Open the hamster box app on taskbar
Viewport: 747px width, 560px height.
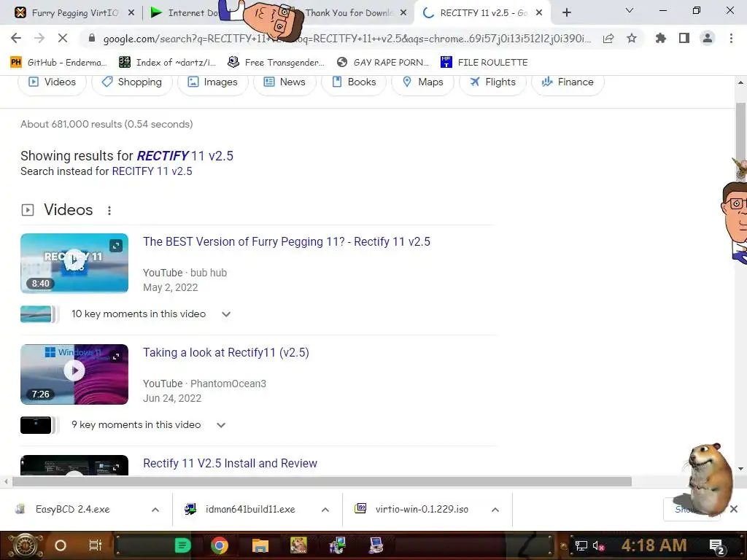tap(298, 545)
